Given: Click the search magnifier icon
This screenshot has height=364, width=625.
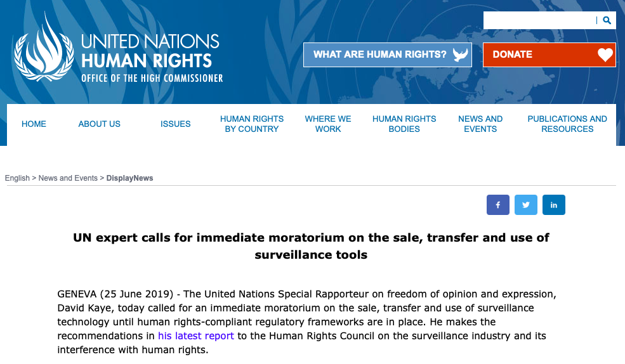Looking at the screenshot, I should click(x=607, y=20).
